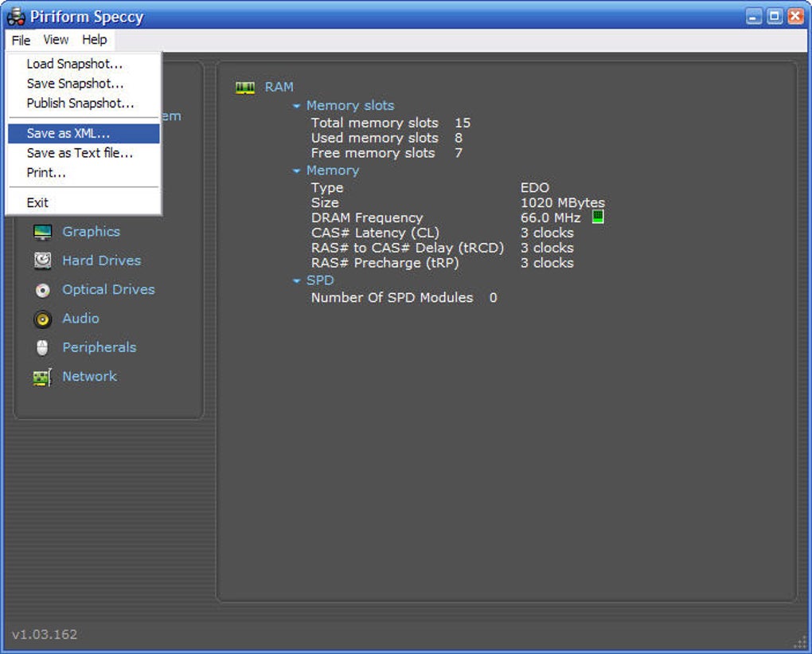Click the green DRAM Frequency indicator icon

tap(598, 217)
